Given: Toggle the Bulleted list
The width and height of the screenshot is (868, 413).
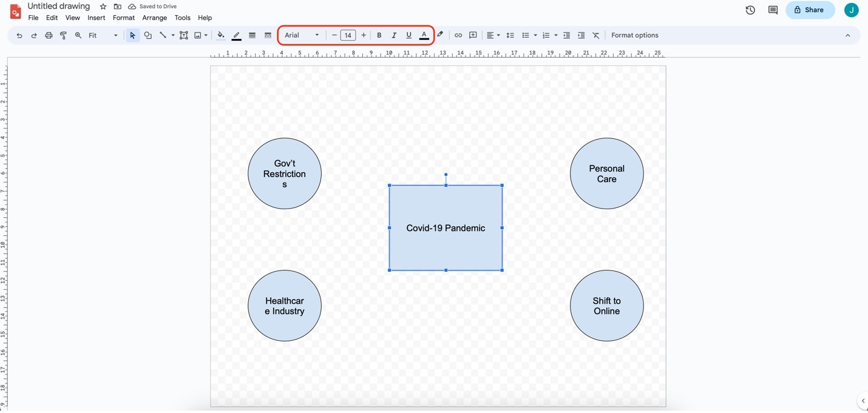Looking at the screenshot, I should coord(526,36).
